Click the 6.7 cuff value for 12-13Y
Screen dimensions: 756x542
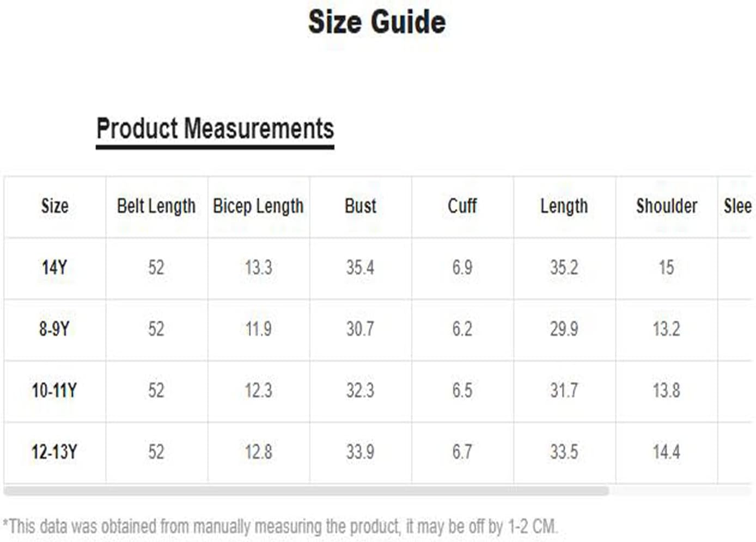click(x=462, y=452)
